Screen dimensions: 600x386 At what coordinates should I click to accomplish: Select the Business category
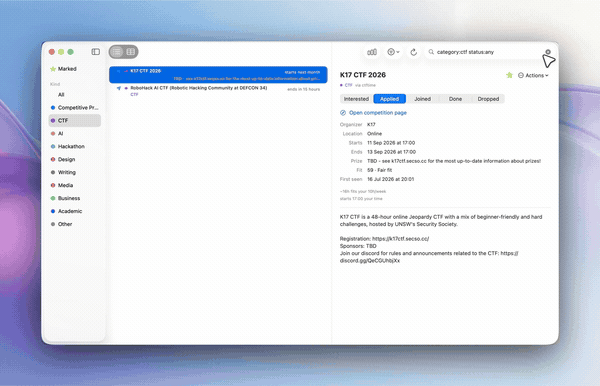point(75,198)
